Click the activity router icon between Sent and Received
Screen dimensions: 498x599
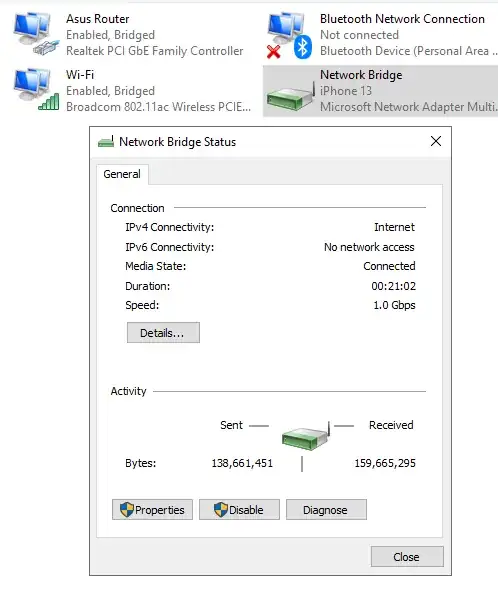pos(306,436)
